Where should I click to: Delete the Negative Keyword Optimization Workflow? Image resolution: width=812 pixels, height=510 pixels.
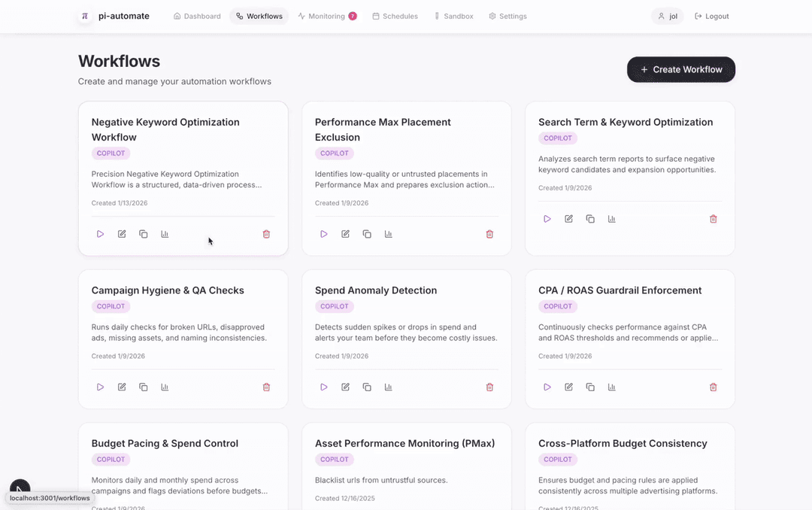tap(266, 234)
